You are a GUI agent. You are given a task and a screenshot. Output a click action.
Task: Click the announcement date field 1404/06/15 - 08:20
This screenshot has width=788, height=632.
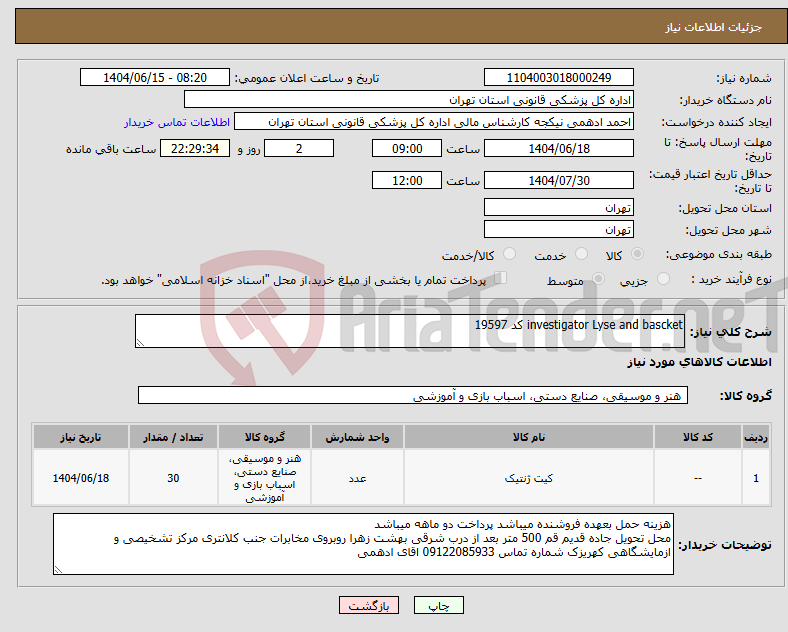[155, 77]
